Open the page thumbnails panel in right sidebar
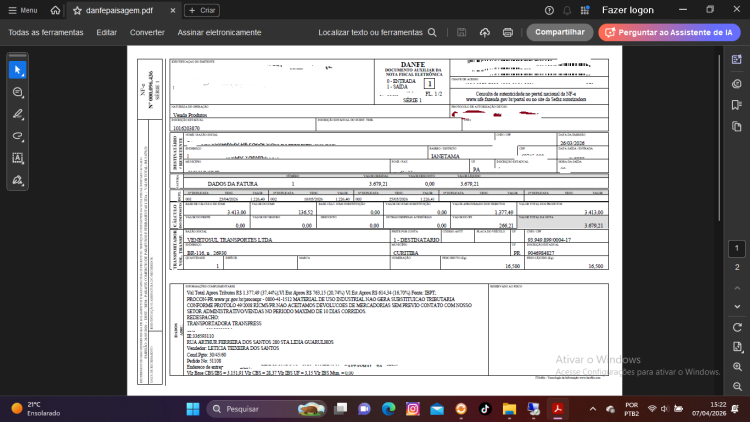This screenshot has height=422, width=750. coord(737,127)
